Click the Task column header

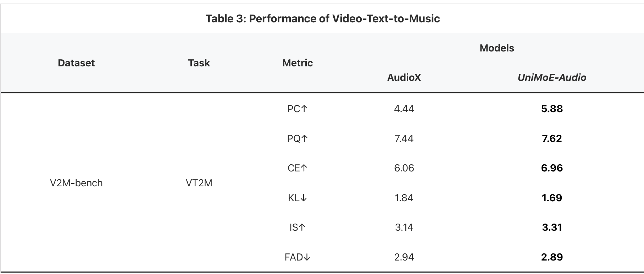[199, 63]
